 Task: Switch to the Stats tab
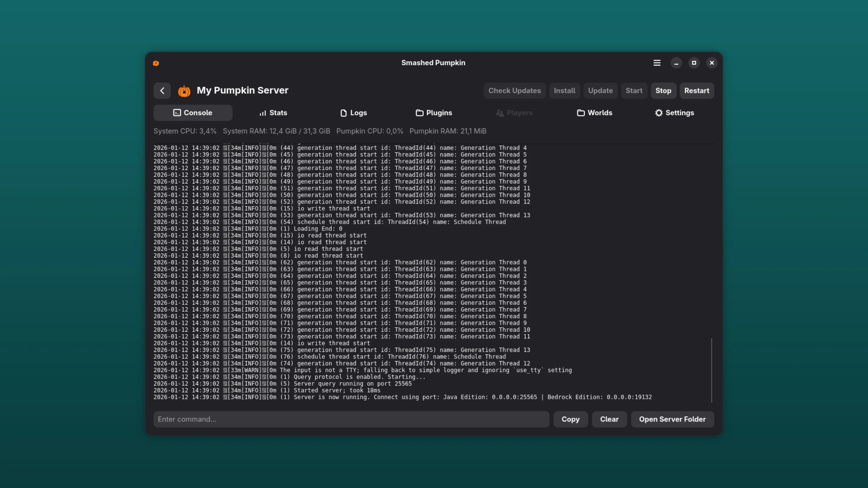click(273, 113)
